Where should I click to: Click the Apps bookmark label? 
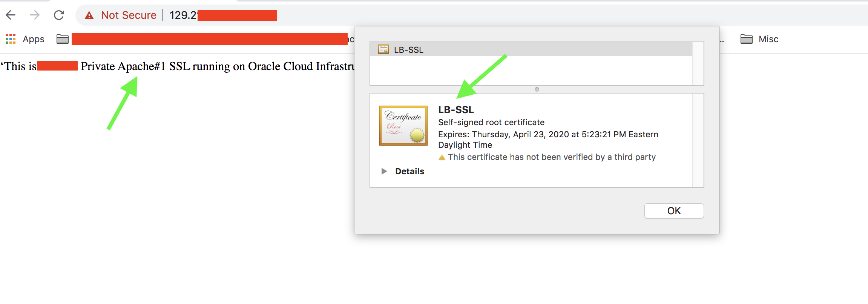(34, 39)
